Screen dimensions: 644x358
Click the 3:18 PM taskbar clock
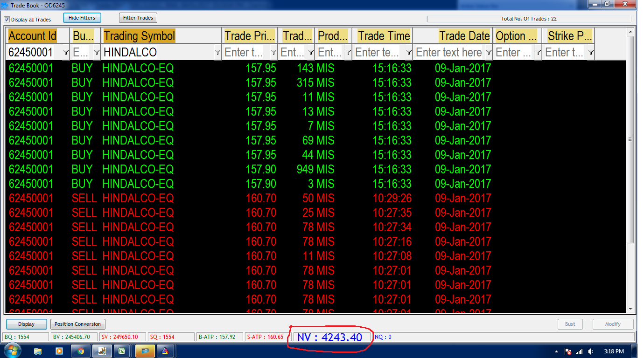614,351
